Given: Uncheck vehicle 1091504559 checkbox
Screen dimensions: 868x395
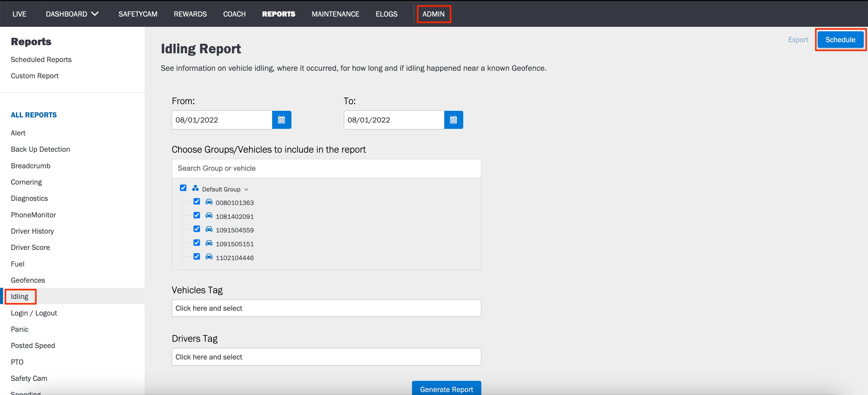Looking at the screenshot, I should click(x=197, y=229).
